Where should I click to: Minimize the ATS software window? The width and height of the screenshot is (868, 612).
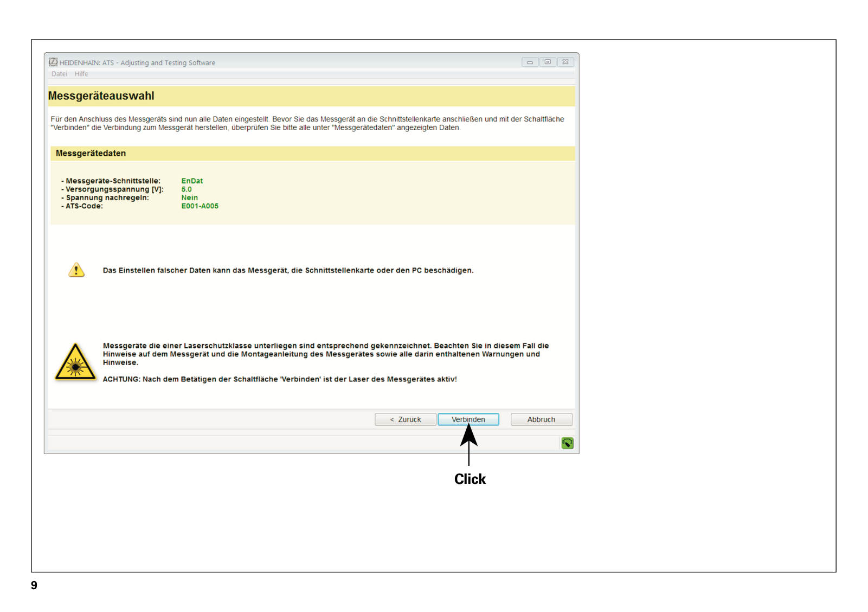click(x=530, y=62)
